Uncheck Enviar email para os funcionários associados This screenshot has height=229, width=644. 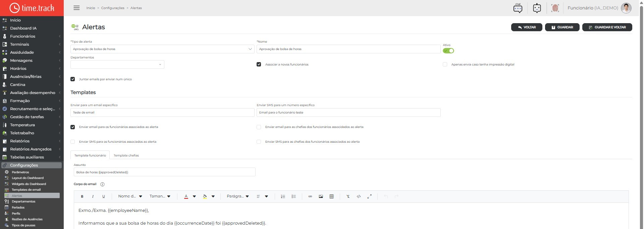click(73, 127)
